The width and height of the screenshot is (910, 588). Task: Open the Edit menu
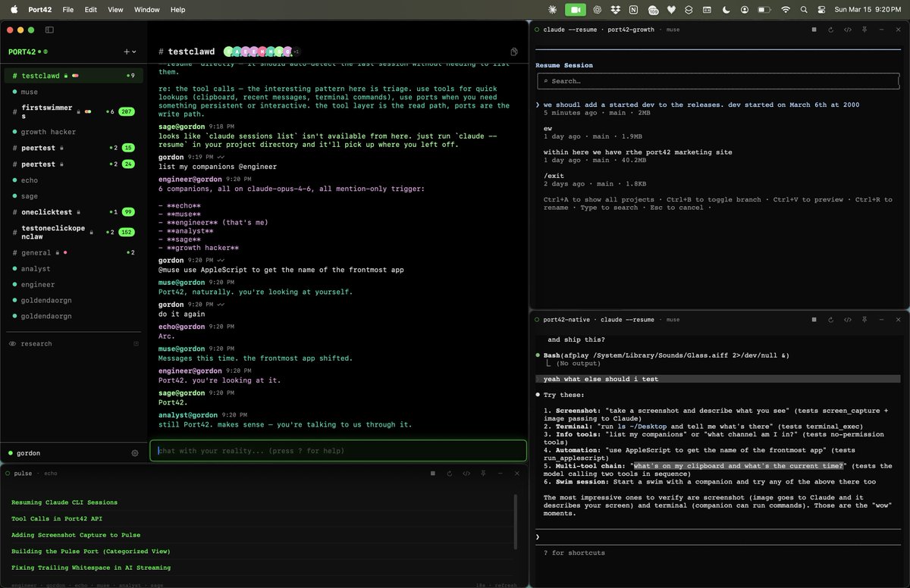[x=91, y=10]
